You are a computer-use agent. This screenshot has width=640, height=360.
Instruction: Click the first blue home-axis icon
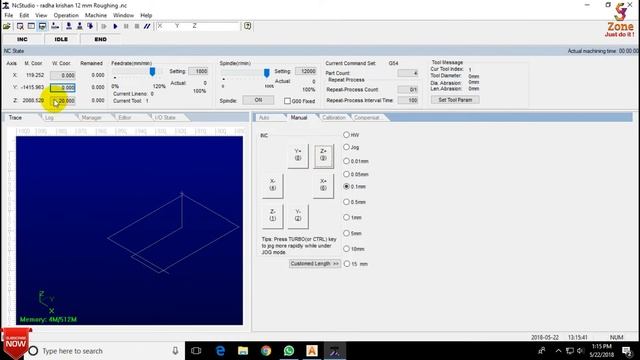[69, 26]
